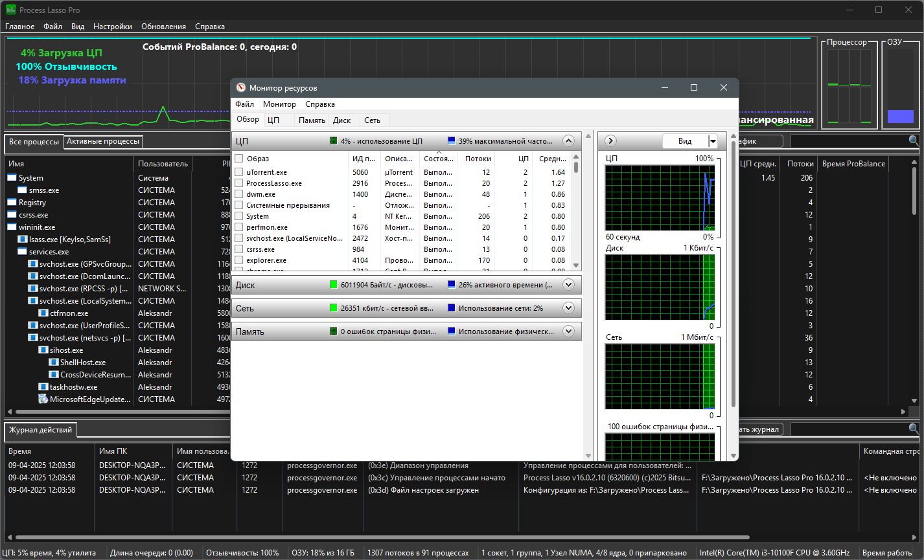
Task: Click the ЦП usage graph in Resource Monitor
Action: (x=660, y=197)
